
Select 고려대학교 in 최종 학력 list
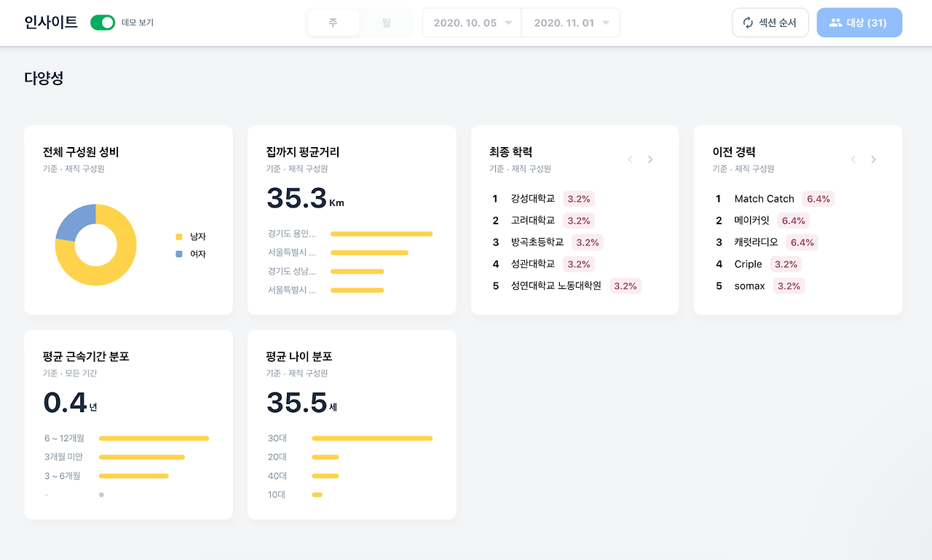pyautogui.click(x=533, y=221)
